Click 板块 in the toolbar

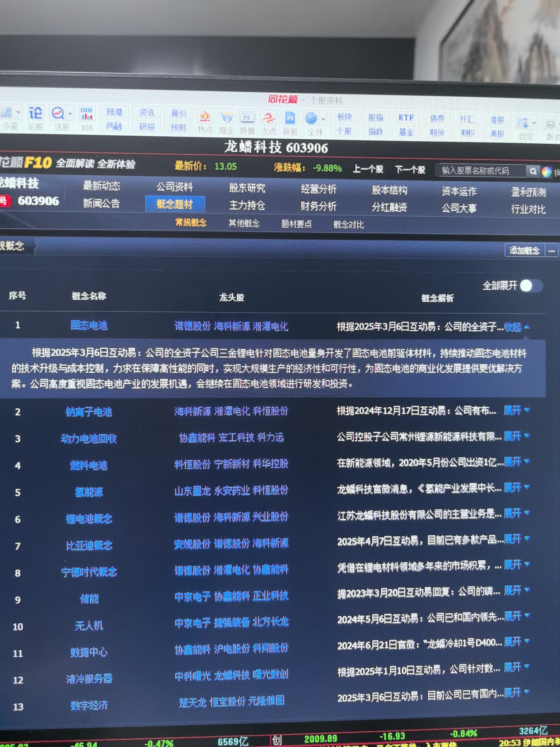pos(344,117)
